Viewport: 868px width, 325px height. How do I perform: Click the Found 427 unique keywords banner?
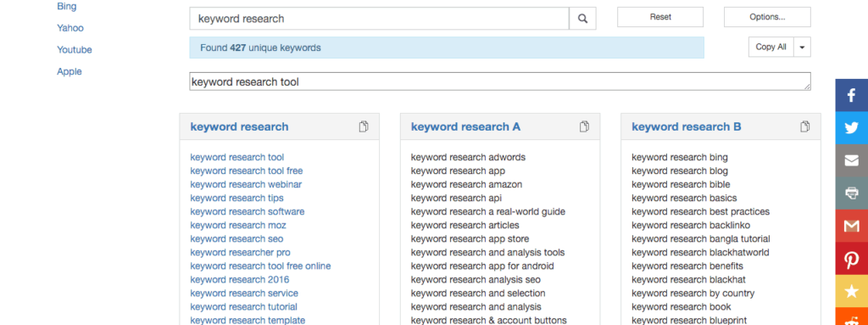pyautogui.click(x=447, y=48)
